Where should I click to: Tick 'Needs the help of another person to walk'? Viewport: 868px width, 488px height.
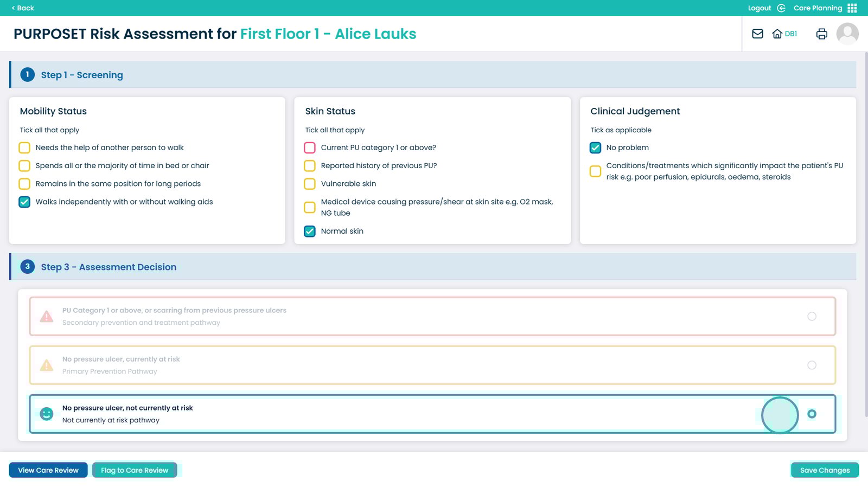24,147
